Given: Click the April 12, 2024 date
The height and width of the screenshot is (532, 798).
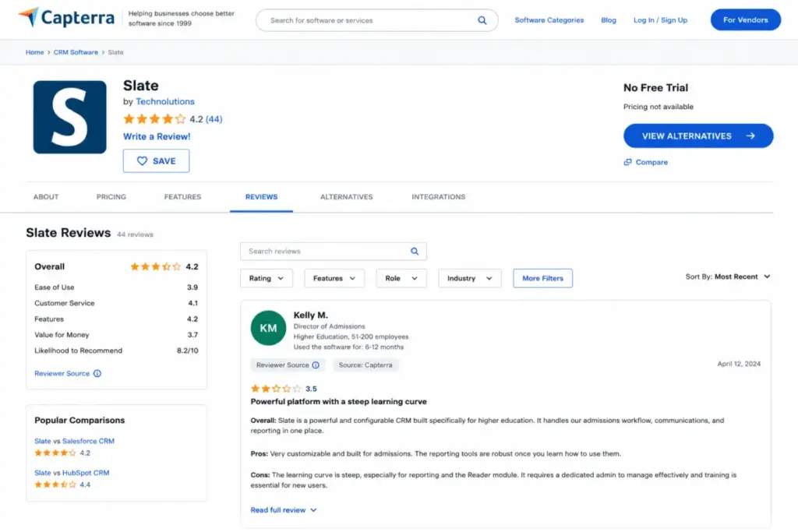Looking at the screenshot, I should (x=739, y=364).
